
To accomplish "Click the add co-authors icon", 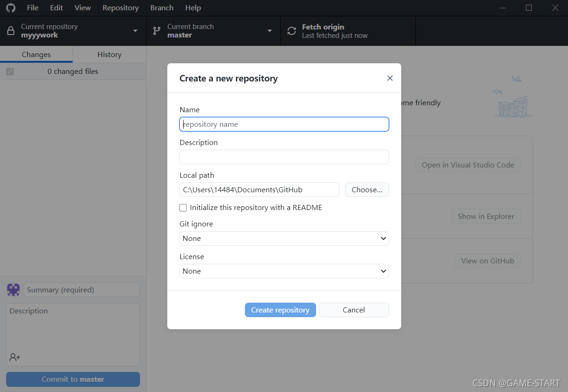I will click(15, 357).
